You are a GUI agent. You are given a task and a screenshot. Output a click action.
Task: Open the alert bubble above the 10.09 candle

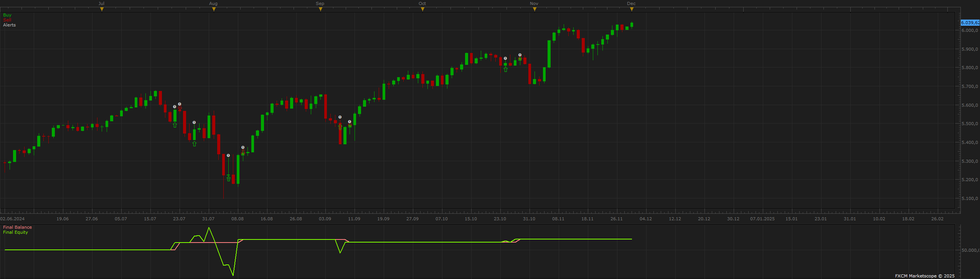(x=350, y=122)
